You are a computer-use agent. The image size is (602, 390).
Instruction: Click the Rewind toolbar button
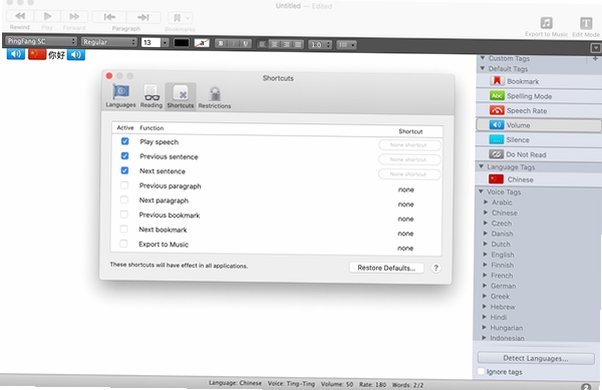point(20,17)
